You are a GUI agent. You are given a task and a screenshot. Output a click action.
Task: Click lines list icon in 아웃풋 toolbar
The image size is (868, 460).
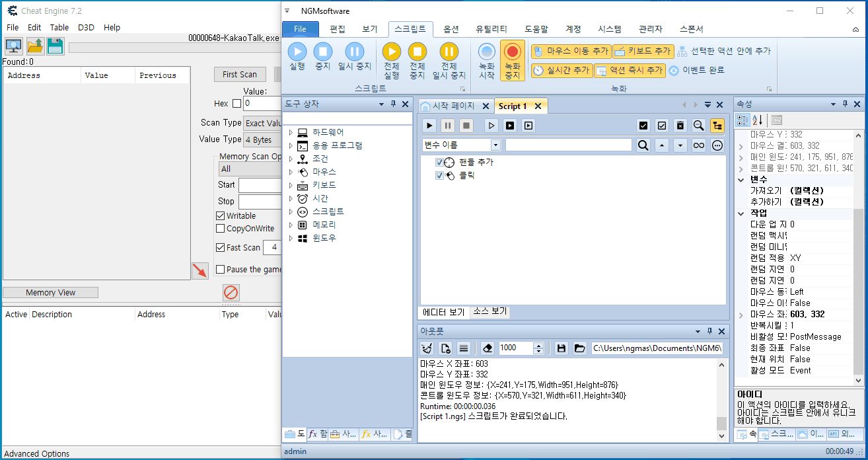[464, 348]
